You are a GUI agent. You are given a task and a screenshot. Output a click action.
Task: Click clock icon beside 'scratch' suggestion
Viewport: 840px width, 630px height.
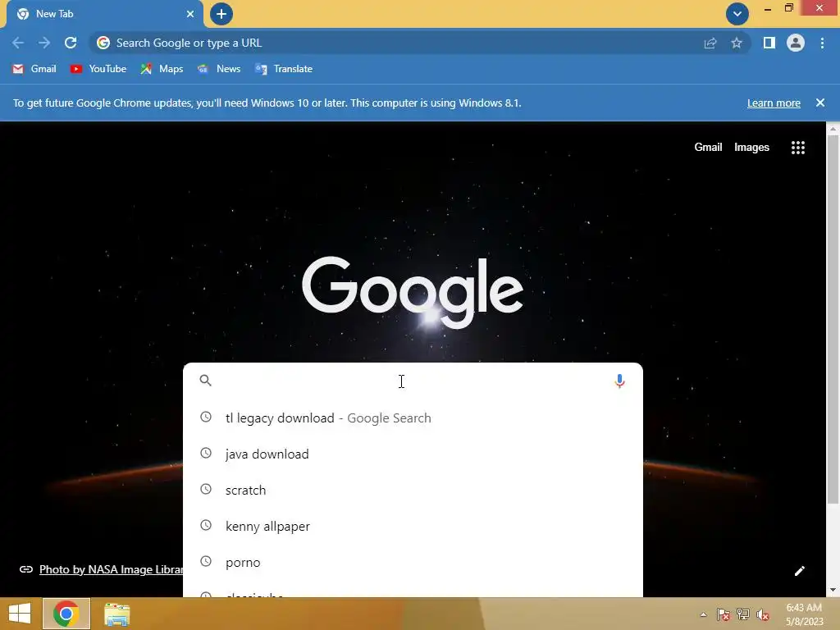(x=206, y=489)
